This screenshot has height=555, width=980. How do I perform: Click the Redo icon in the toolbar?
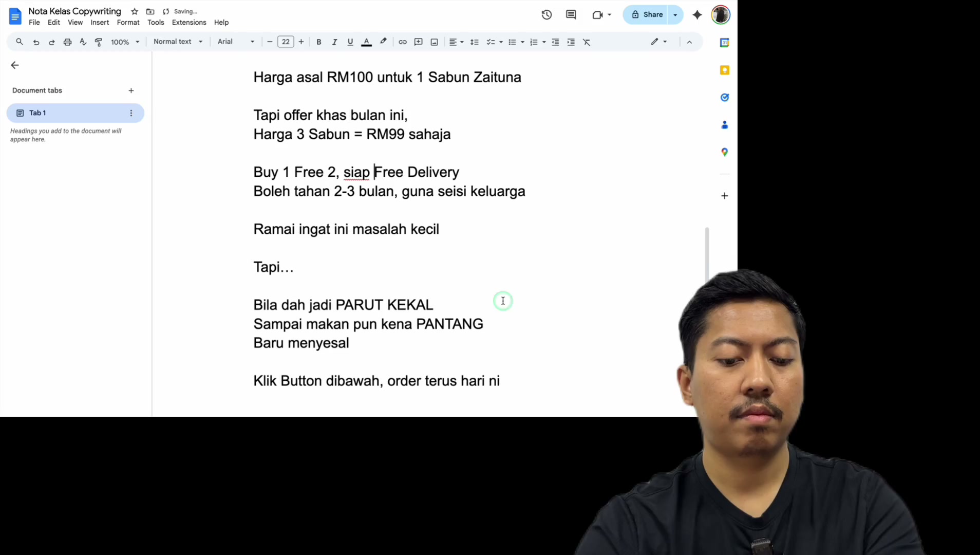[51, 42]
